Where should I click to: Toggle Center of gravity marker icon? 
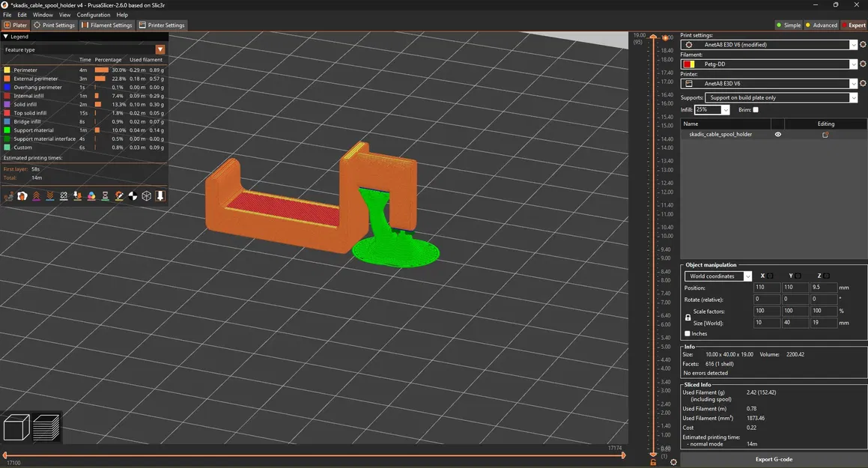coord(133,196)
